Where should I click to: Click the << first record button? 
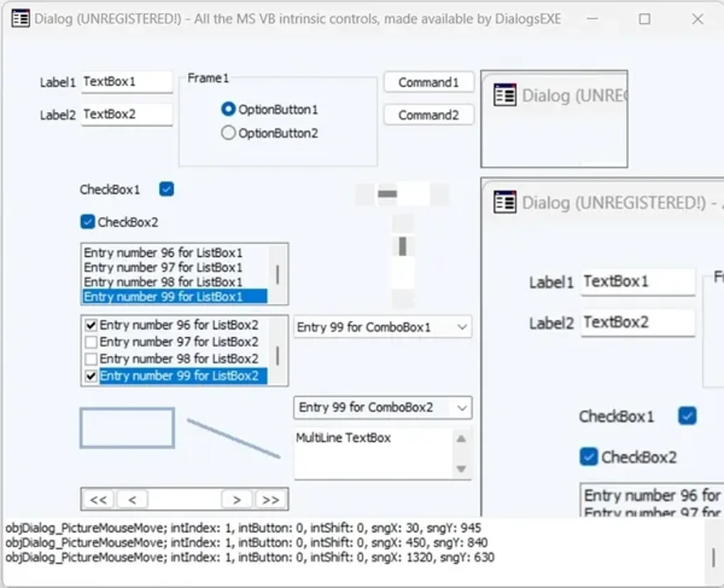coord(99,499)
